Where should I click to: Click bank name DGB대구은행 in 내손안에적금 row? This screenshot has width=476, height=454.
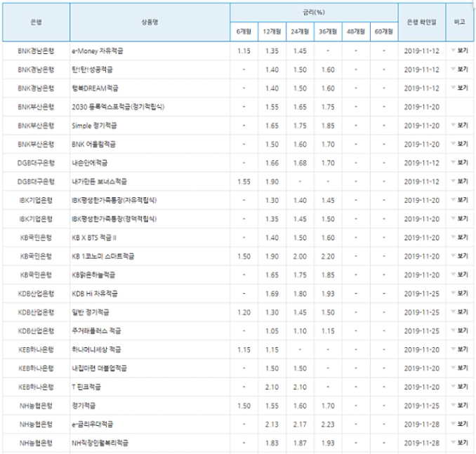tap(36, 163)
